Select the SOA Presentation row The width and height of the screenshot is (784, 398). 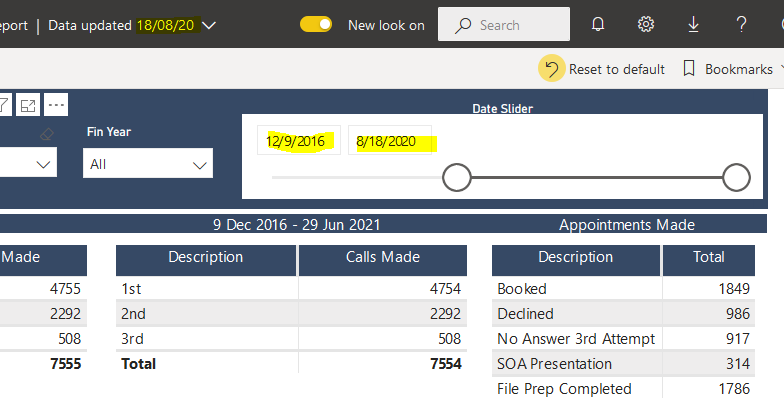pos(623,364)
